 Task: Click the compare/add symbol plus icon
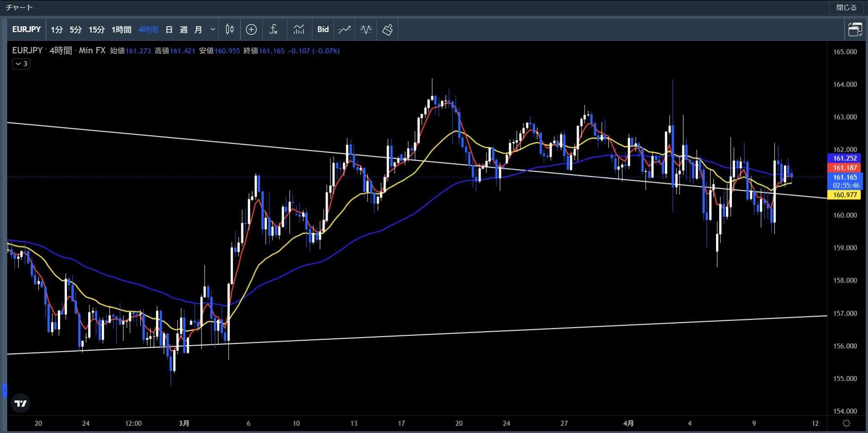(x=251, y=29)
